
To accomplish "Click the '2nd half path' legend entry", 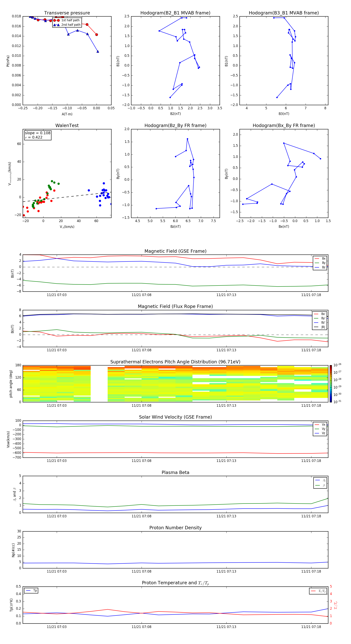I will (67, 25).
